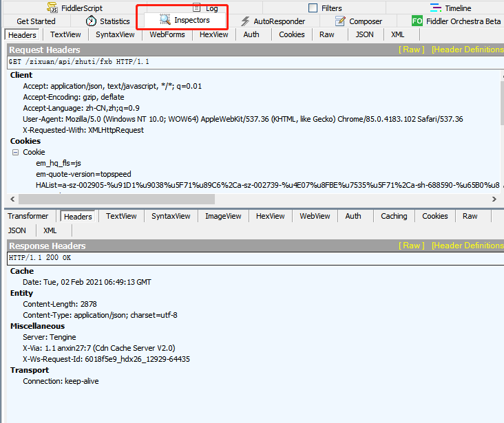
Task: Open the Timeline tab
Action: coord(451,8)
